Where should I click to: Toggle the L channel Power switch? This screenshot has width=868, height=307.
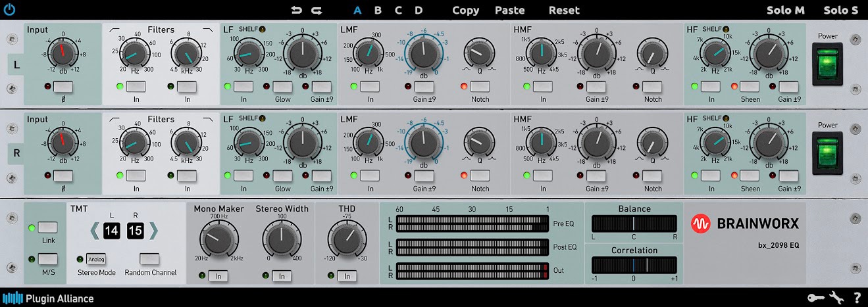[x=828, y=64]
